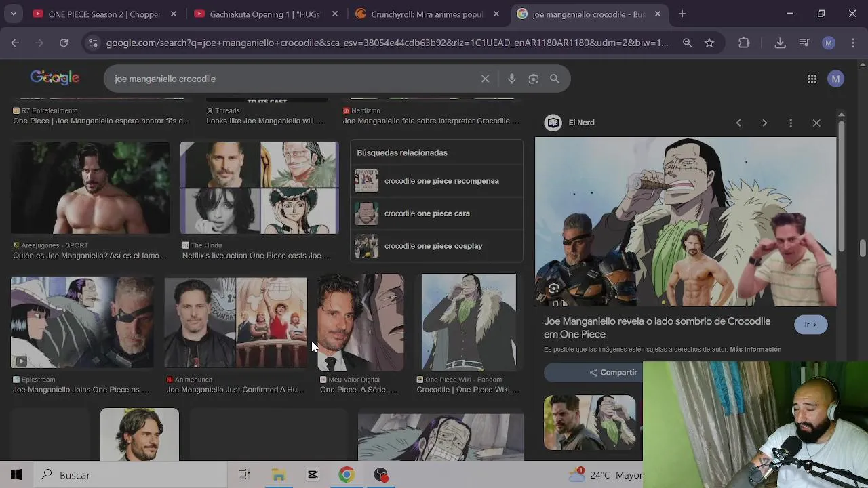Open the Epicstream image result
The height and width of the screenshot is (488, 868).
click(82, 323)
